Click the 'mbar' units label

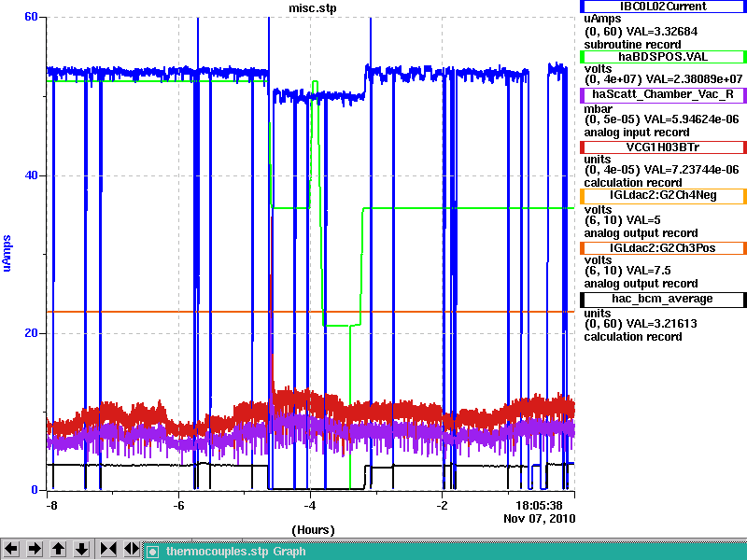tap(598, 108)
